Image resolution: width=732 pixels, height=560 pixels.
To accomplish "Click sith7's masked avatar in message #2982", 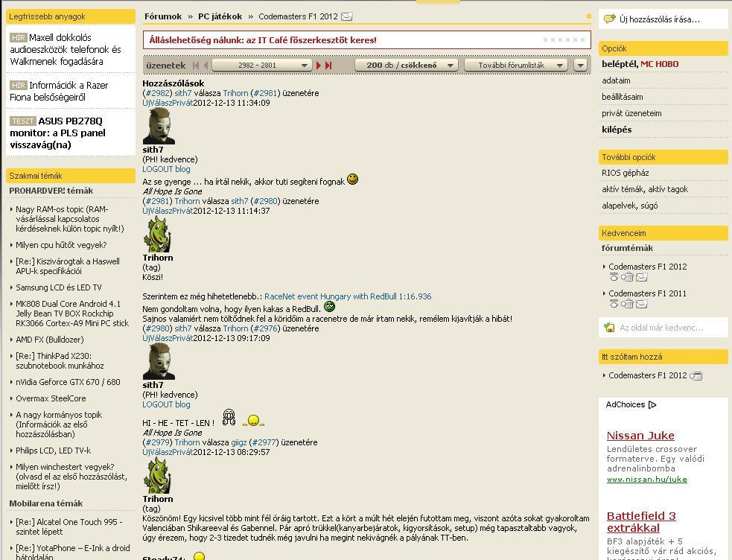I will click(159, 126).
